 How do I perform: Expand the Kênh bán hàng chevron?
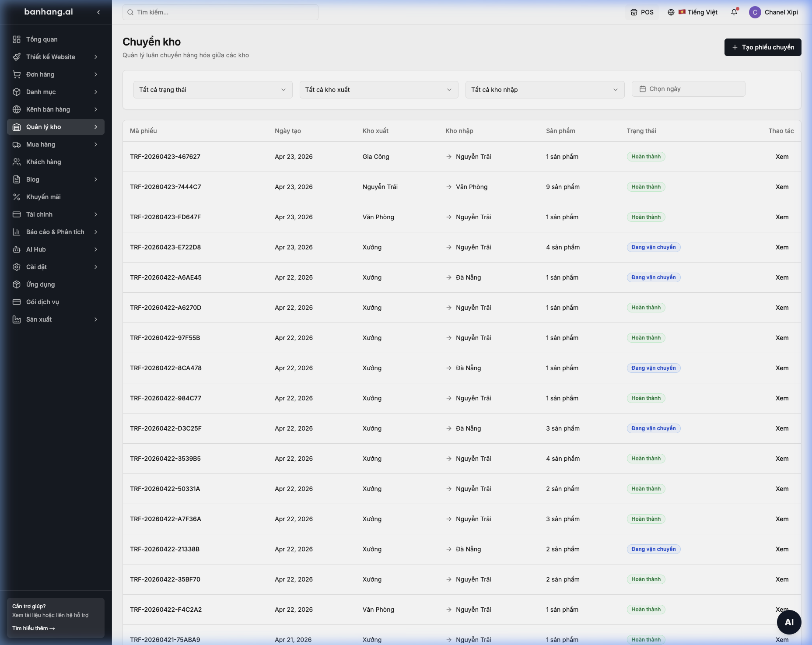tap(96, 109)
